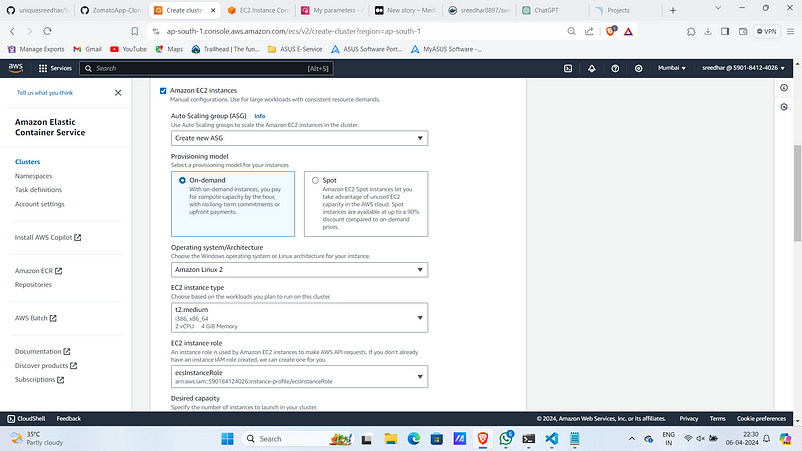
Task: Bookmark this page icon
Action: (x=135, y=31)
